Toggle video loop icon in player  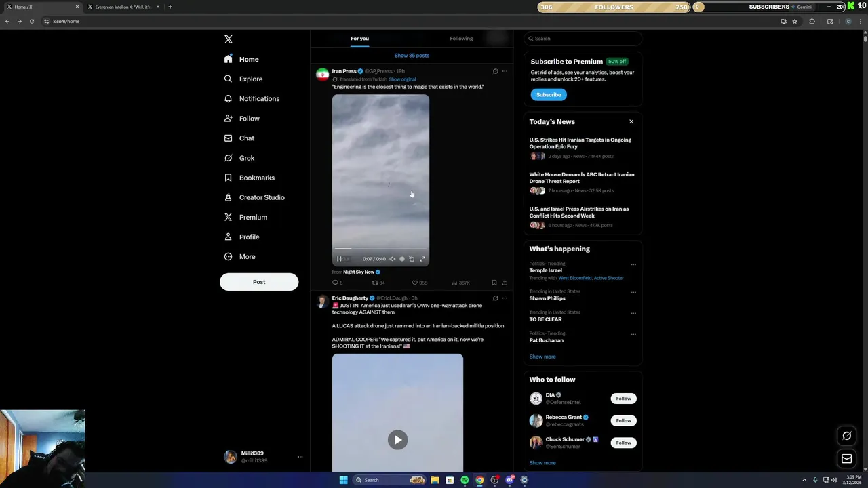(412, 259)
